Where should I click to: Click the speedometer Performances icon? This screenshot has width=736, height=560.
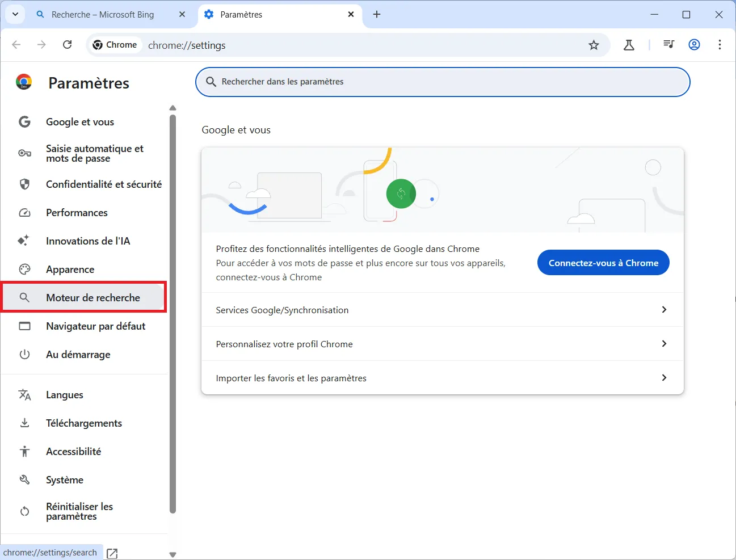24,213
